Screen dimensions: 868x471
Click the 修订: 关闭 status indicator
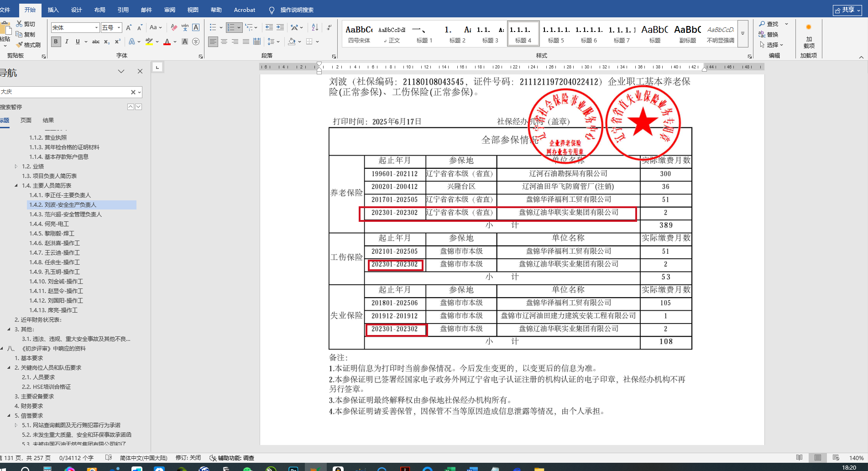[188, 458]
